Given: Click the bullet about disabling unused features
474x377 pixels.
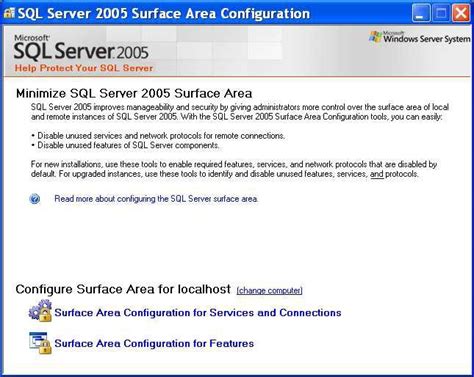Looking at the screenshot, I should click(125, 145).
